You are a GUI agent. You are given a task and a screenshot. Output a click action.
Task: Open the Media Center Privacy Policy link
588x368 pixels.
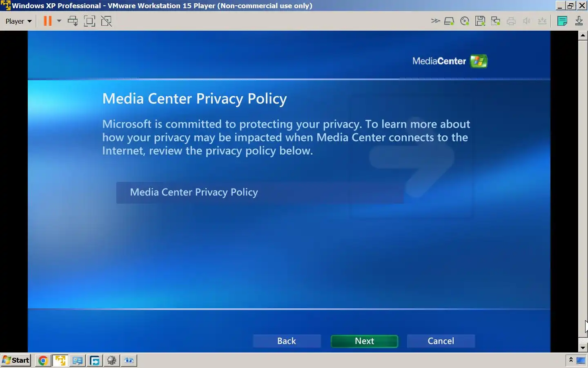click(x=260, y=192)
